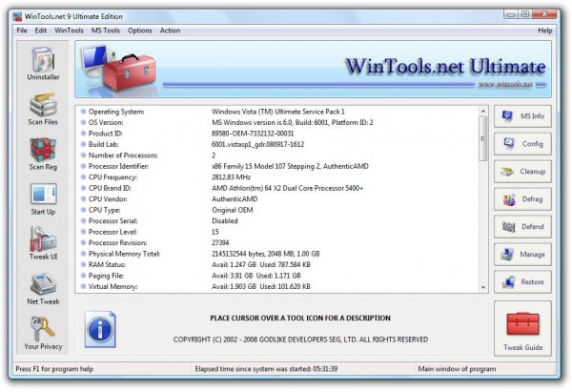This screenshot has height=392, width=572.
Task: Visit the www.wintools.net link
Action: [505, 85]
